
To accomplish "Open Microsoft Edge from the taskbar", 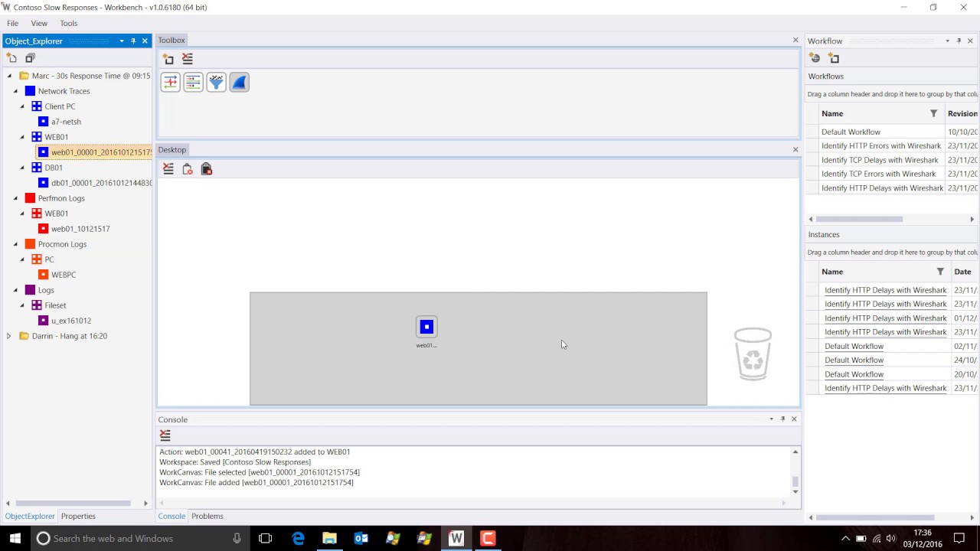I will click(298, 538).
